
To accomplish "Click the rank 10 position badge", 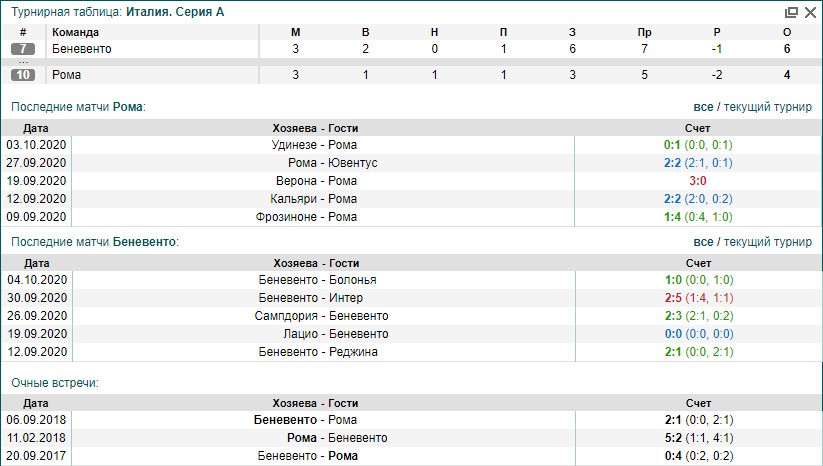I will point(24,75).
